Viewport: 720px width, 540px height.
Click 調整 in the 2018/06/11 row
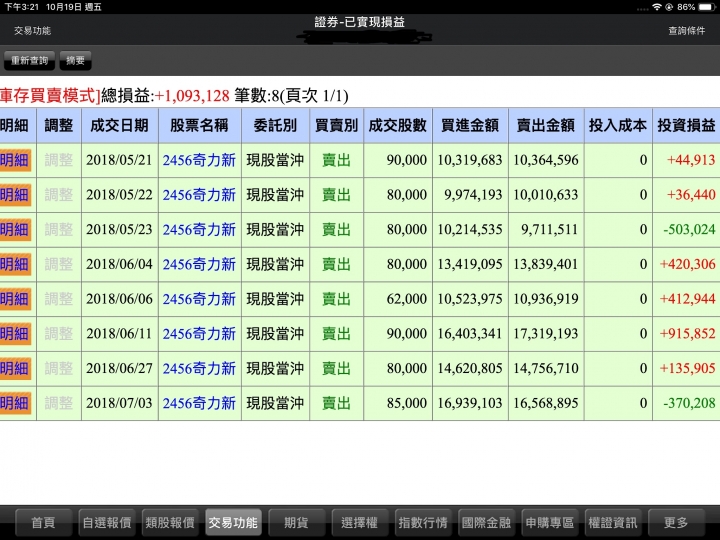pos(59,334)
